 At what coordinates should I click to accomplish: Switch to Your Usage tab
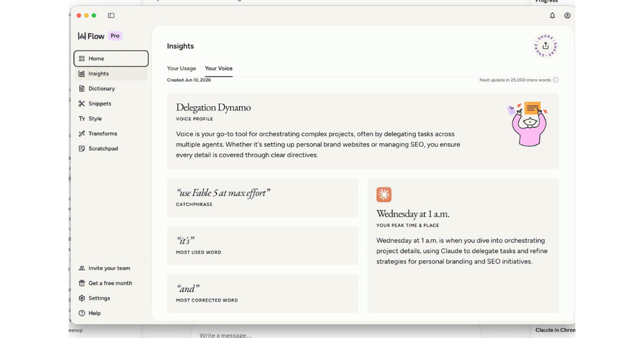pos(181,68)
